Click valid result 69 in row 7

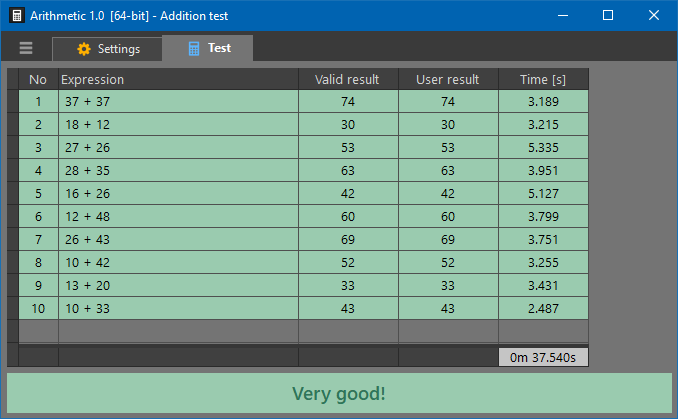pos(348,239)
